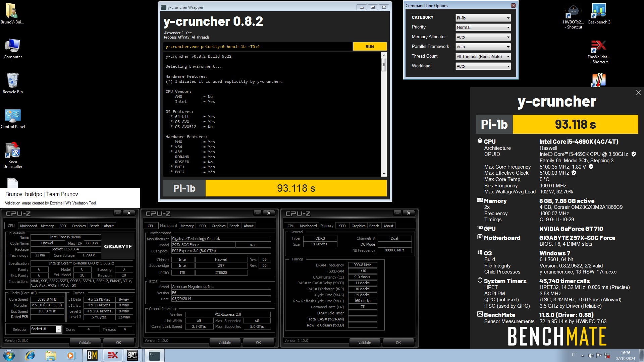Click the 93.118 s result bar in wrapper

pyautogui.click(x=296, y=188)
